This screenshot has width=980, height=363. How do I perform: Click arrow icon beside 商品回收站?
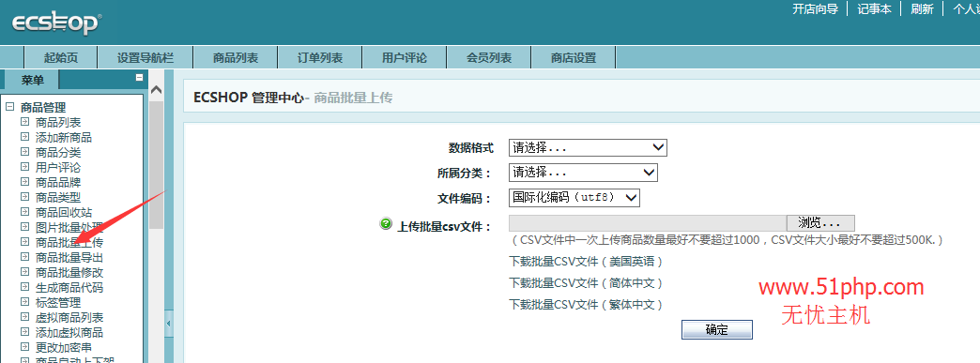[24, 212]
